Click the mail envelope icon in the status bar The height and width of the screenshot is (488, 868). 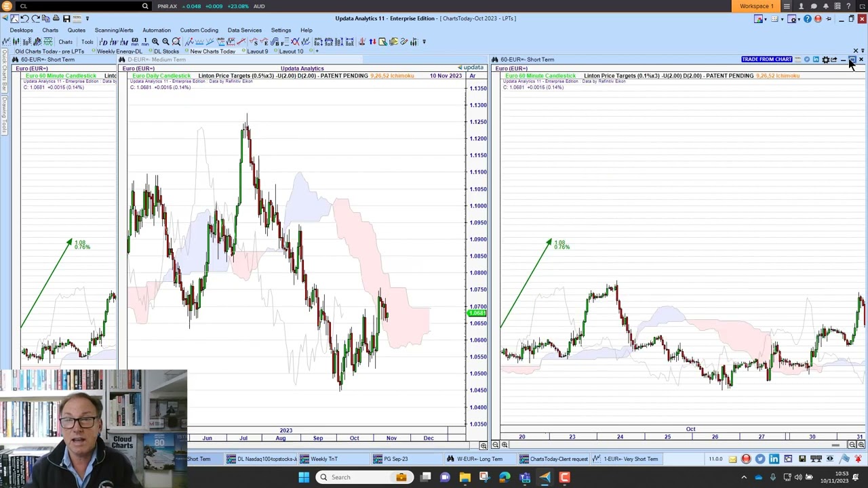coord(733,459)
